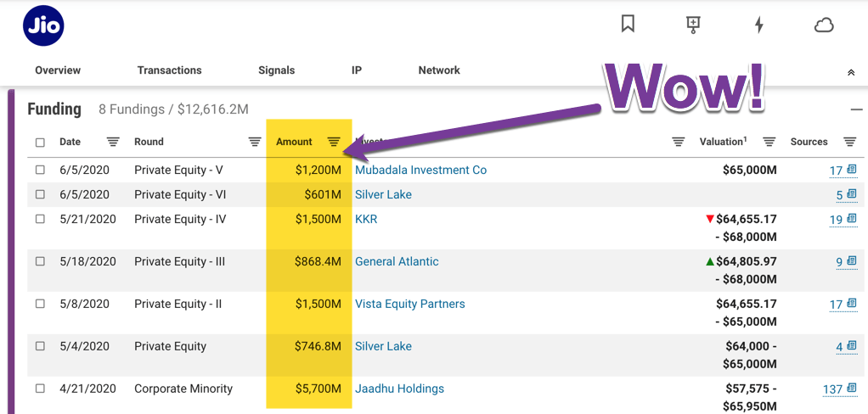Switch to the Network tab
Screen dimensions: 868x414
(439, 70)
